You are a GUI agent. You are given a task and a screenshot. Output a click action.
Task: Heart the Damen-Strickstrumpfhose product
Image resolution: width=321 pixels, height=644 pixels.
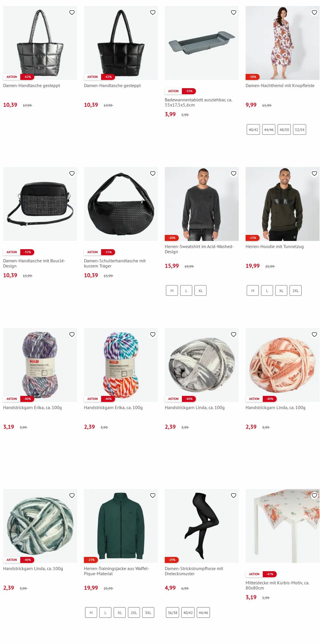(x=233, y=495)
